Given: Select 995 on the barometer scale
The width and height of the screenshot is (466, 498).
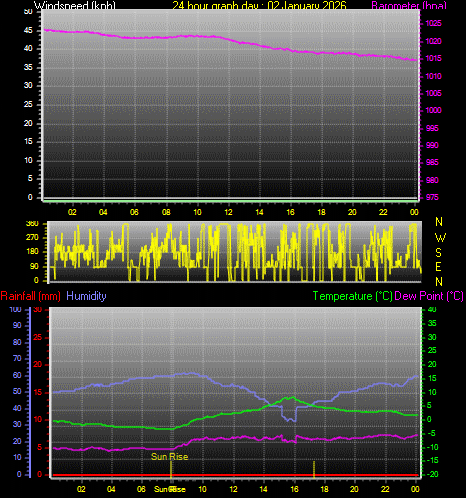Looking at the screenshot, I should [432, 128].
